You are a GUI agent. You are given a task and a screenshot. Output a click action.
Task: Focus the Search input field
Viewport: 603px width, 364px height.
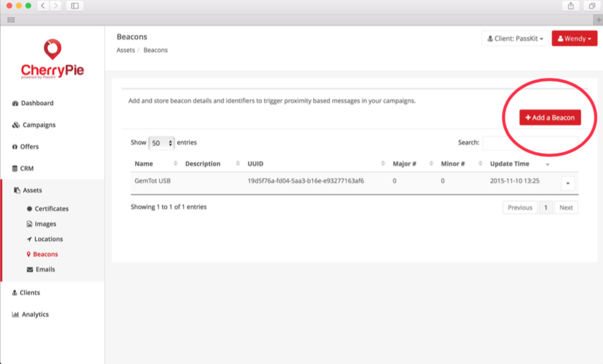[x=531, y=142]
